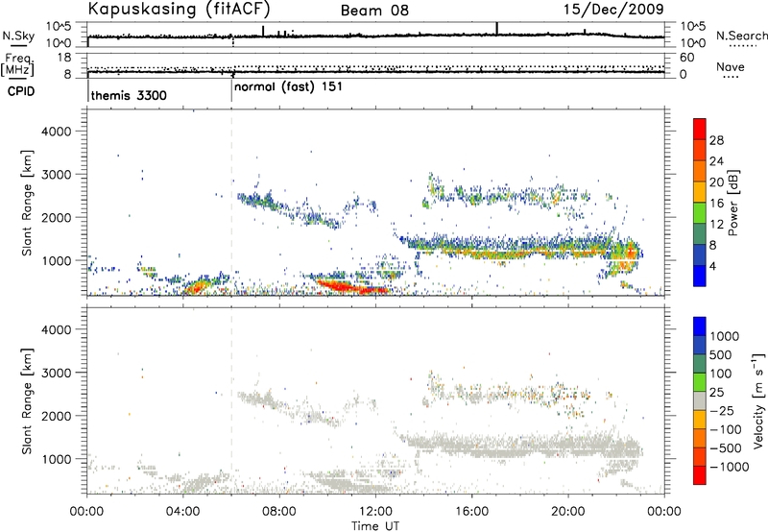This screenshot has height=532, width=768.
Task: Click the '08:00' time tick label
Action: tap(279, 512)
